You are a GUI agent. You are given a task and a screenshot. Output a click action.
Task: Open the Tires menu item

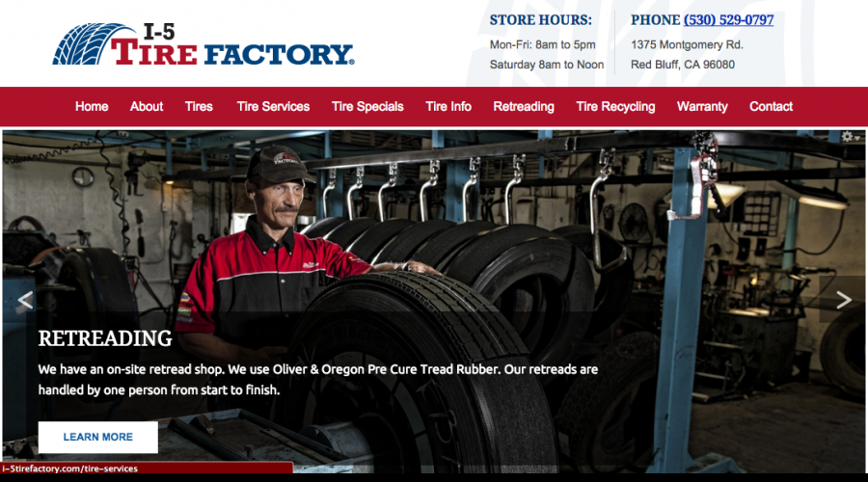pyautogui.click(x=199, y=106)
